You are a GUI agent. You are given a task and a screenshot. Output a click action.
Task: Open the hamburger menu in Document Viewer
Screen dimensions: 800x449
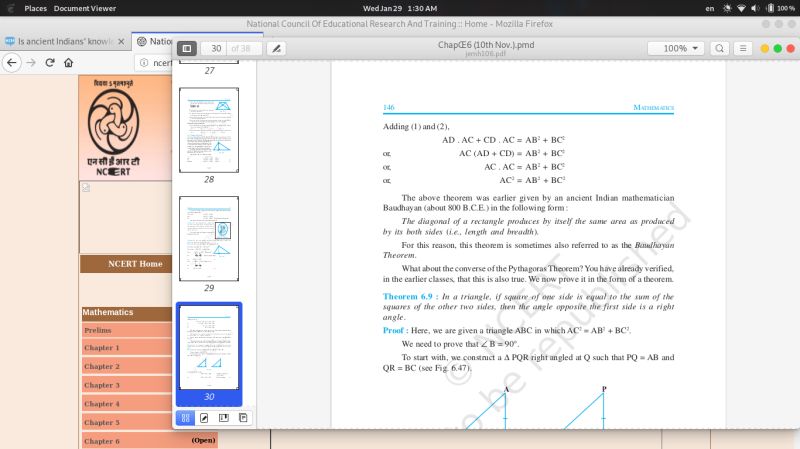click(743, 48)
